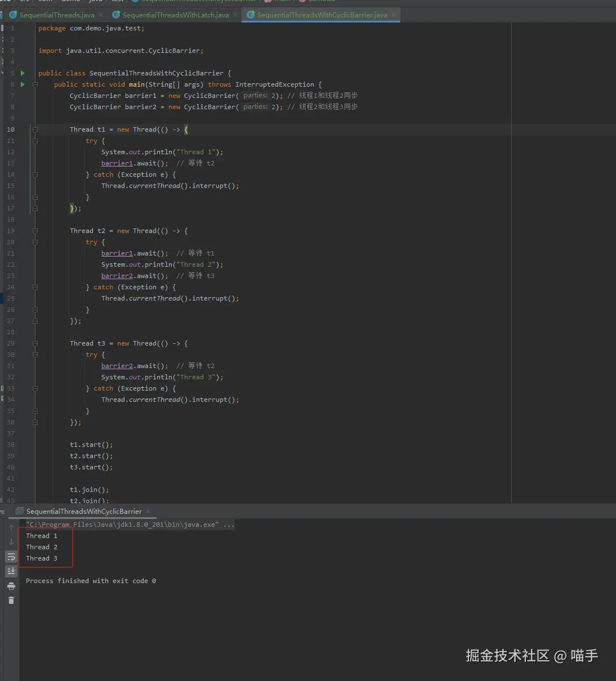Click the t2.start() statement

pos(91,456)
